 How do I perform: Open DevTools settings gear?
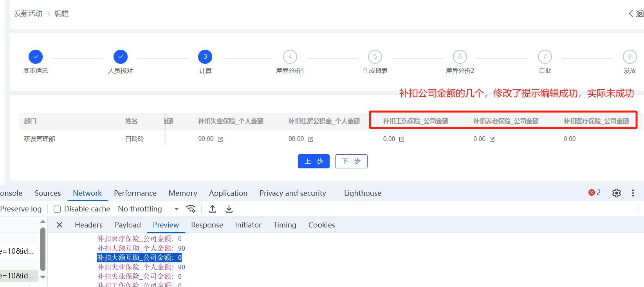point(617,193)
